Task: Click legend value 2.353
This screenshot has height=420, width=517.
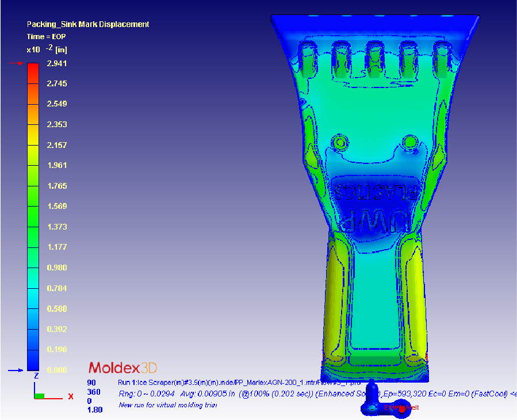Action: (57, 124)
